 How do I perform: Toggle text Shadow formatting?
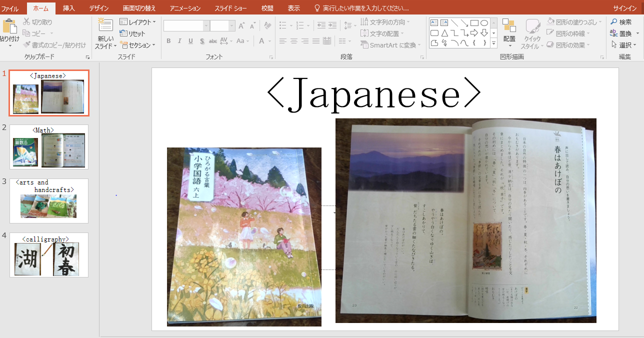[x=201, y=41]
